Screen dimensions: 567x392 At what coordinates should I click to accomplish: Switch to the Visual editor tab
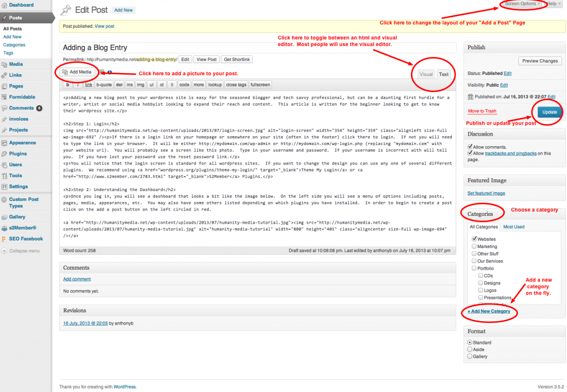click(x=426, y=74)
